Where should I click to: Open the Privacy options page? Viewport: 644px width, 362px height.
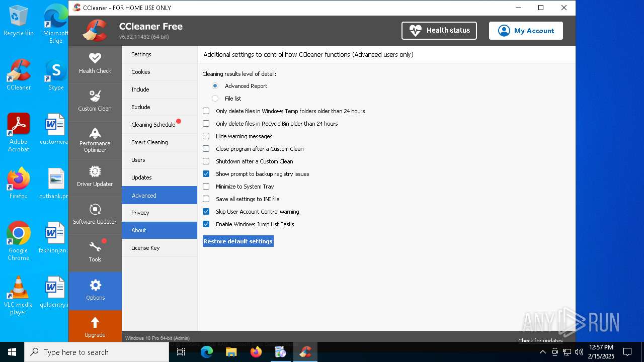(159, 213)
